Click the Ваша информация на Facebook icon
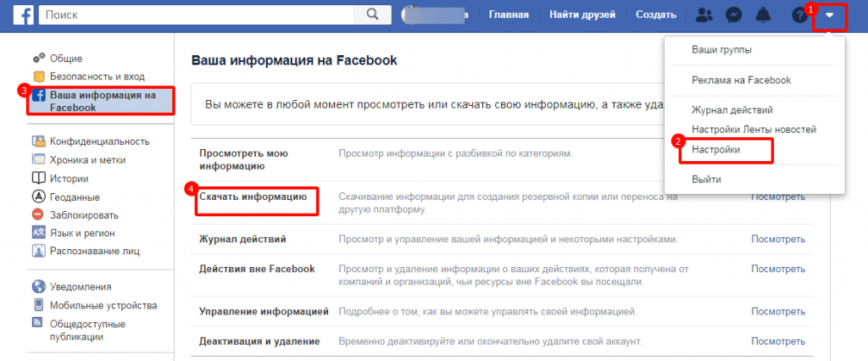 38,95
